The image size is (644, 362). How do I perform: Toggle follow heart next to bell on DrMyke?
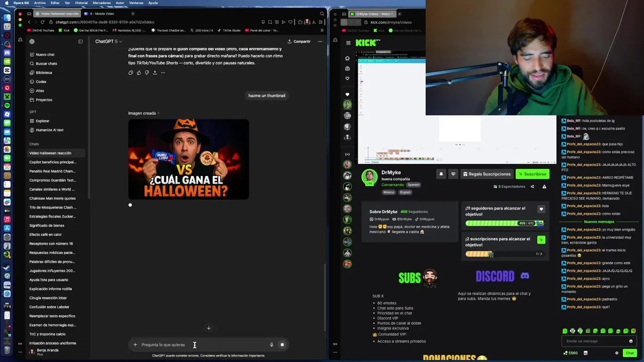click(x=453, y=174)
